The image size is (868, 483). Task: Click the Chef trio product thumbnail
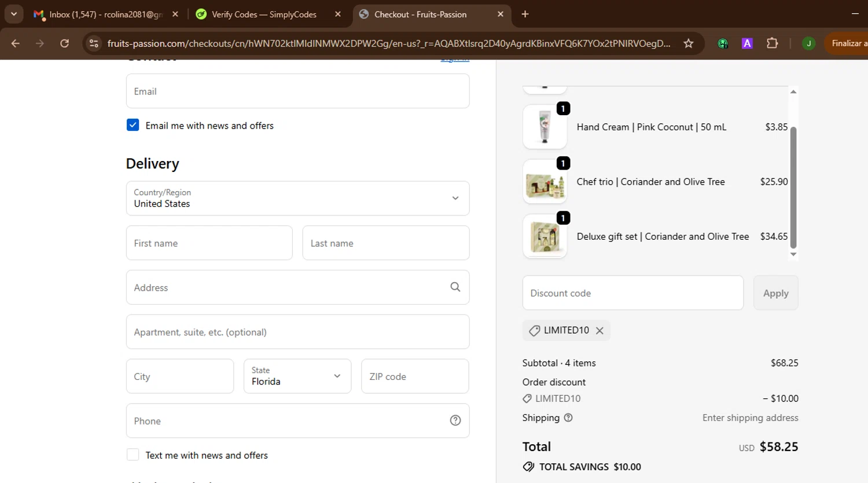click(x=545, y=181)
